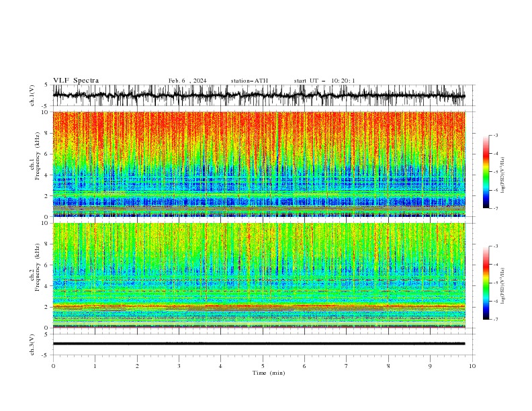Click the ch.1 spectrogram color scale bar
Image resolution: width=532 pixels, height=411 pixels.
pos(486,172)
